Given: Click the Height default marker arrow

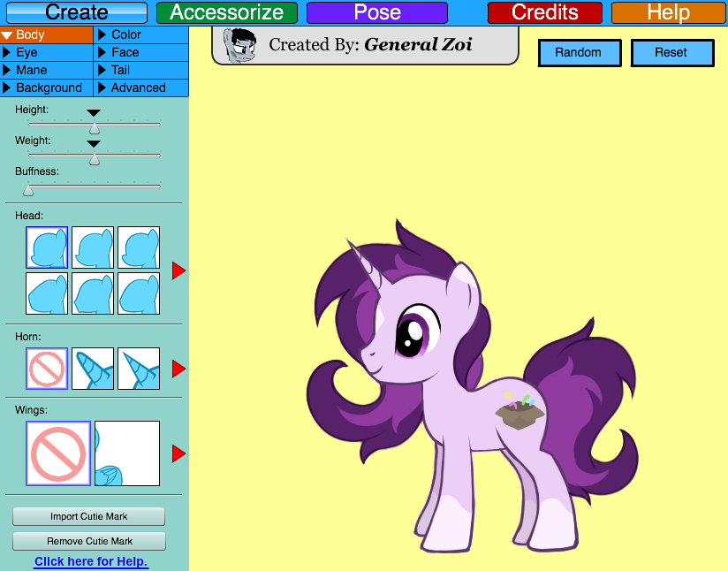Looking at the screenshot, I should (94, 113).
